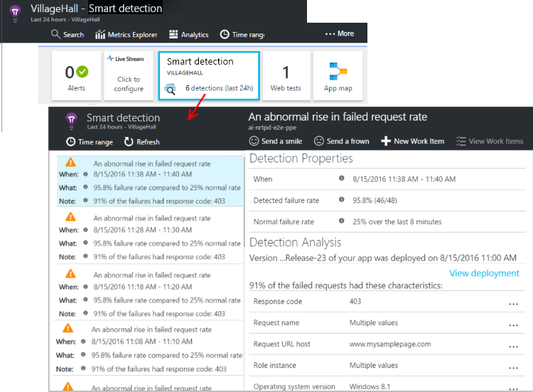Click the www.mysamplepage.com host value
Screen dimensions: 533x392
[390, 344]
